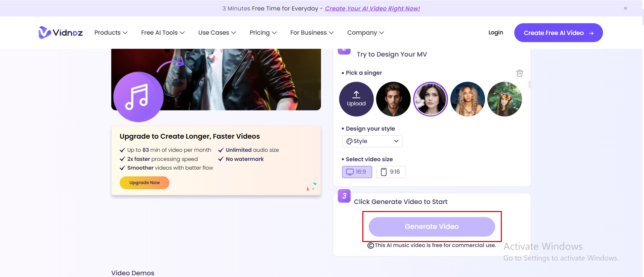The width and height of the screenshot is (644, 277).
Task: Expand the Use Cases menu
Action: pos(217,33)
